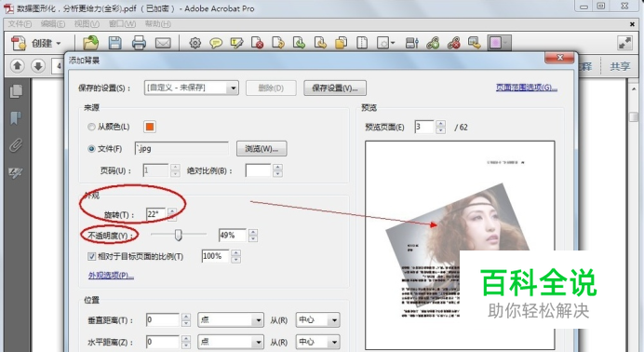The width and height of the screenshot is (644, 352).
Task: Click the insert page icon with green arrow
Action: click(299, 43)
